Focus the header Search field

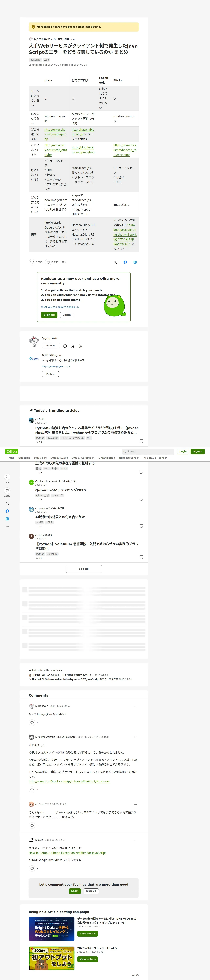(148, 452)
